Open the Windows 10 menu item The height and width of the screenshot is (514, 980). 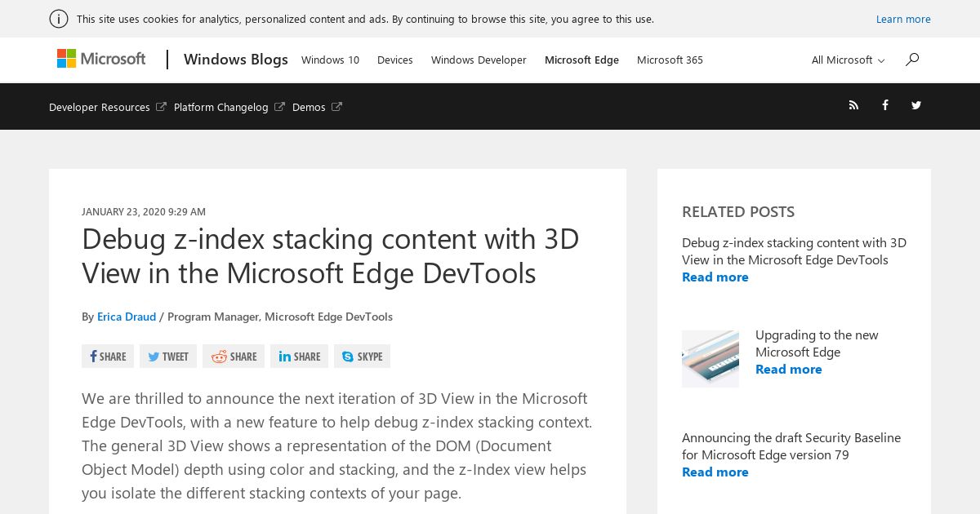330,60
